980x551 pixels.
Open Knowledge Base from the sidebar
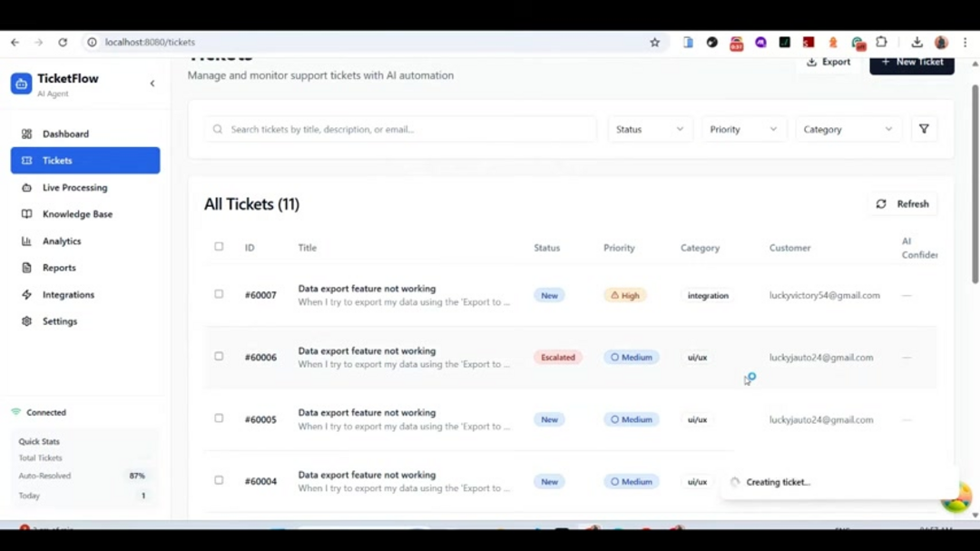(x=77, y=214)
